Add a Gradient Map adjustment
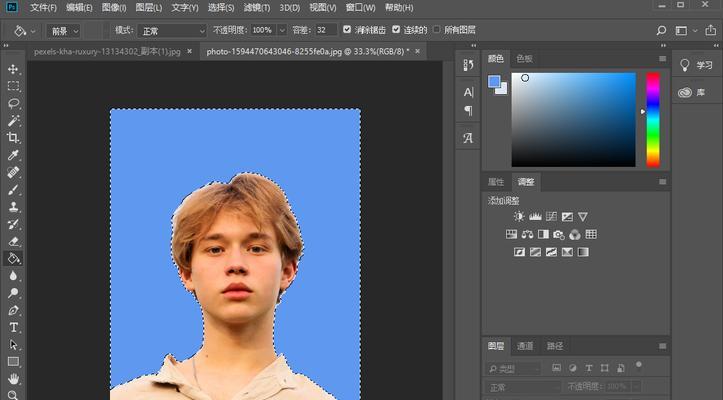Screen dimensions: 723x400 coord(583,252)
